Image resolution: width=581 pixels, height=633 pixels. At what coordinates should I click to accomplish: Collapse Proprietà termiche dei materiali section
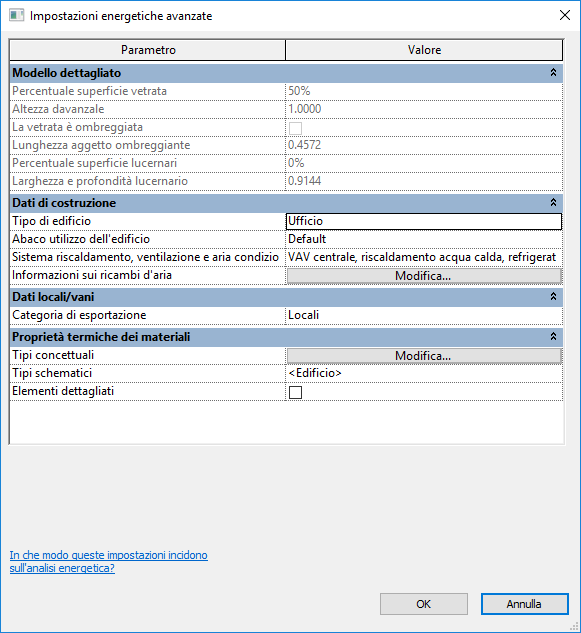pyautogui.click(x=553, y=337)
